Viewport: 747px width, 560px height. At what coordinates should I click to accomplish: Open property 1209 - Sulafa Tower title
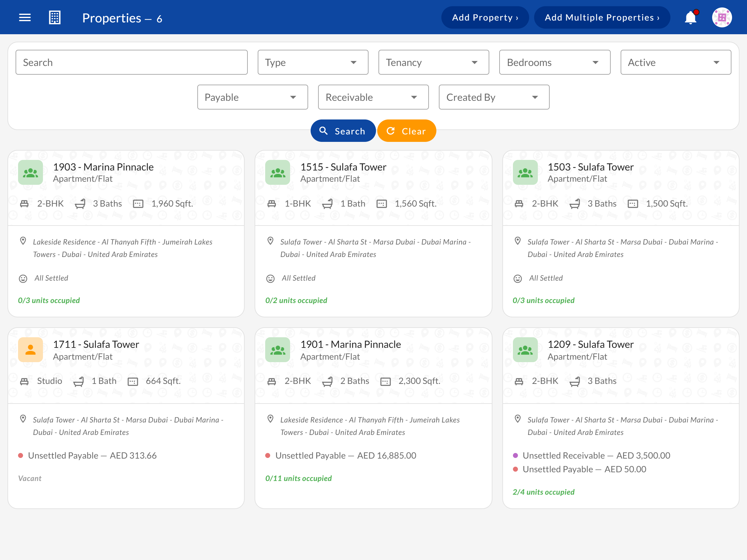tap(590, 344)
